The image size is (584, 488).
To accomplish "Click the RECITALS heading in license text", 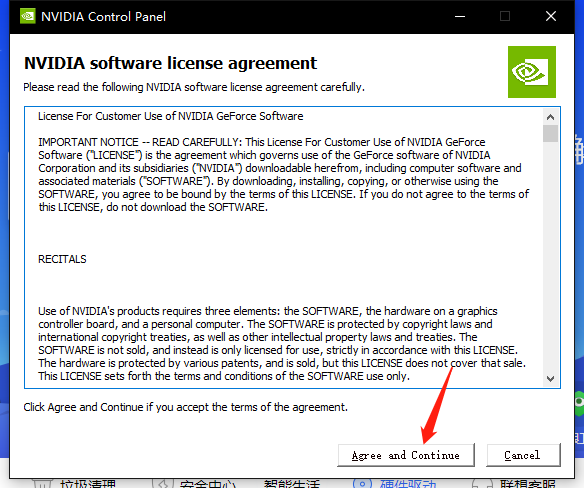I will pyautogui.click(x=62, y=259).
